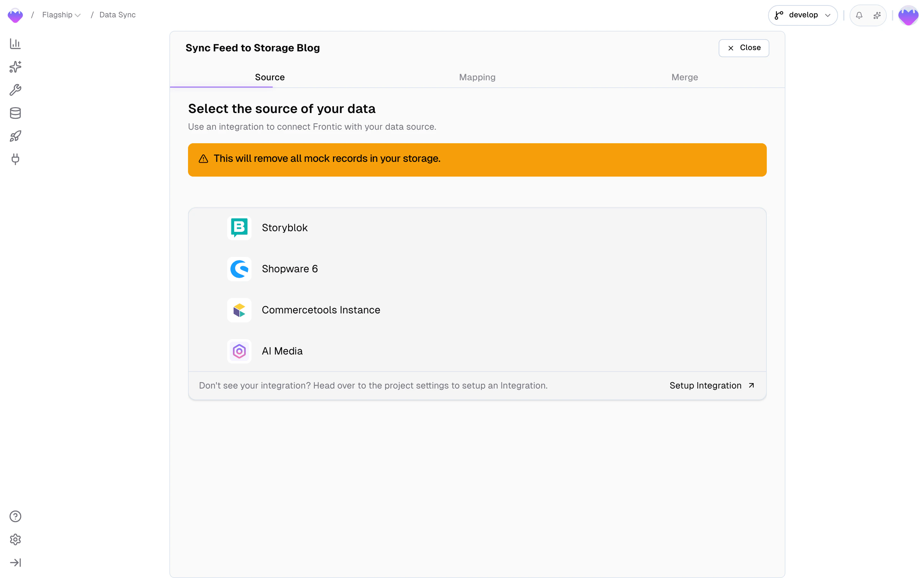Select Shopware 6 as data source
Image resolution: width=924 pixels, height=578 pixels.
[x=477, y=269]
